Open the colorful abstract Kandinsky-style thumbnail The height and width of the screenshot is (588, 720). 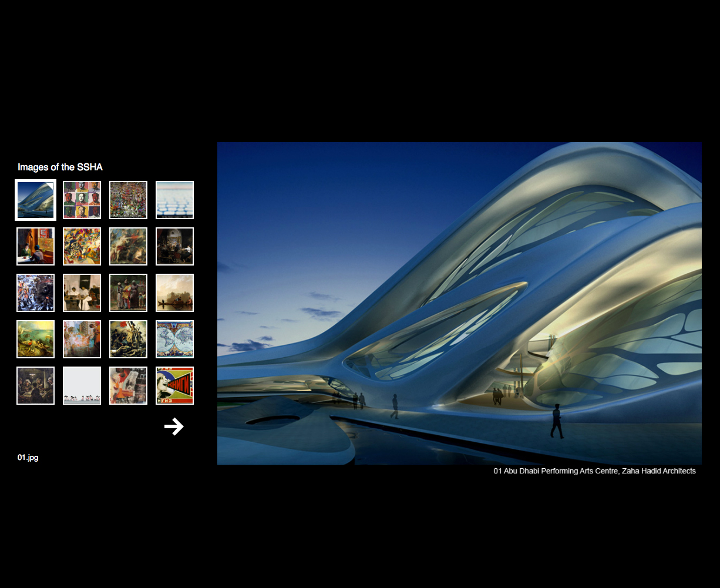82,246
